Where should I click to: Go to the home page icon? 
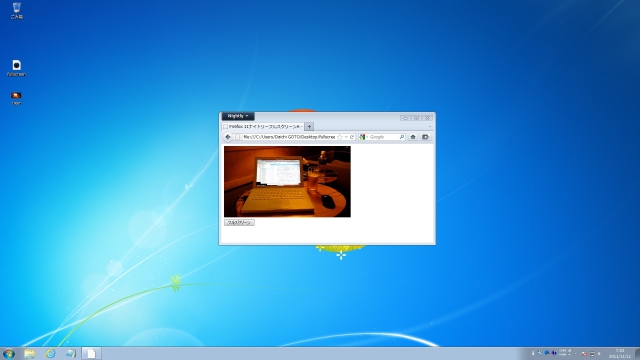(413, 137)
